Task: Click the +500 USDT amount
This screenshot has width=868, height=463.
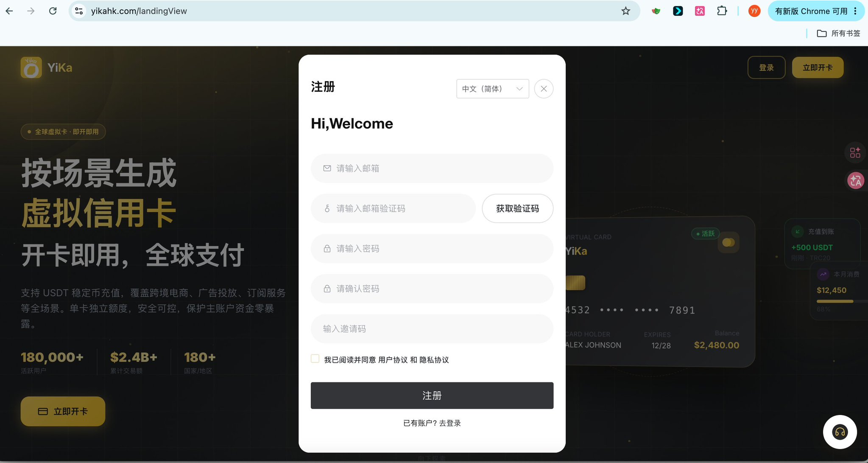Action: click(812, 247)
